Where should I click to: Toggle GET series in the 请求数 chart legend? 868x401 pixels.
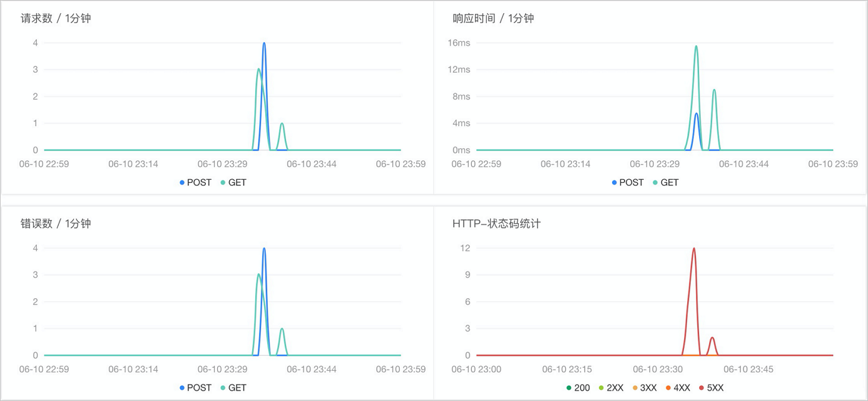point(233,182)
